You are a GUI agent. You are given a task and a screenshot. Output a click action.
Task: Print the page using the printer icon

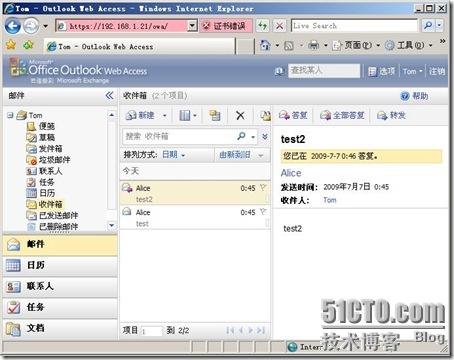click(x=313, y=45)
